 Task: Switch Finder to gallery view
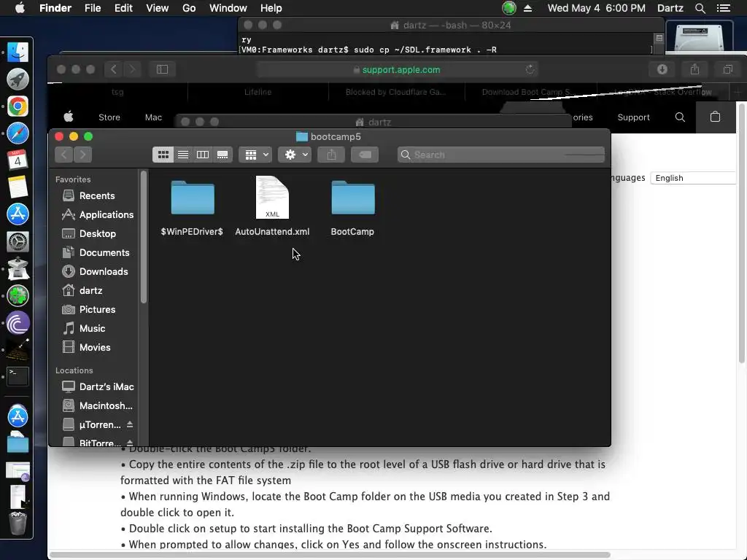222,155
